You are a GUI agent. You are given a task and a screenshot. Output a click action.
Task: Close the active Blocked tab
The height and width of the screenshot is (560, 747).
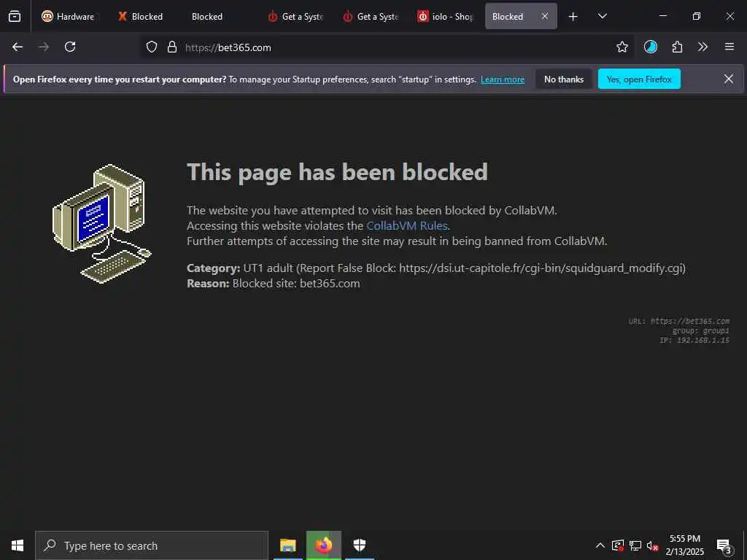click(545, 17)
